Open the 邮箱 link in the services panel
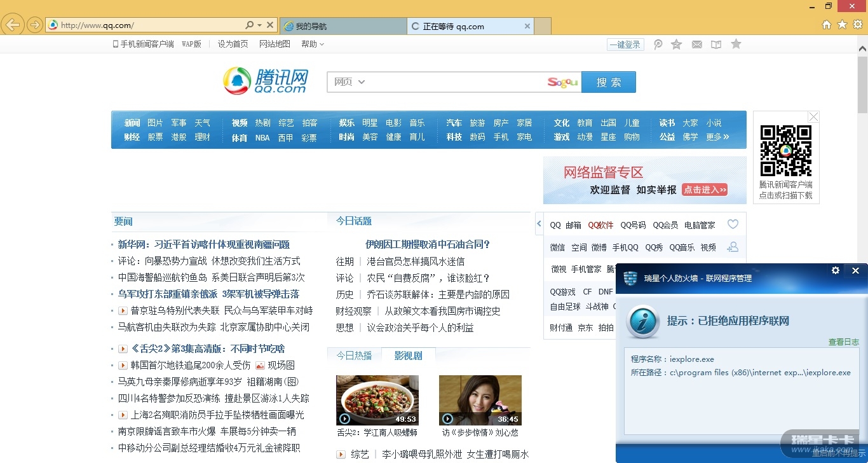Viewport: 868px width, 463px height. (573, 225)
